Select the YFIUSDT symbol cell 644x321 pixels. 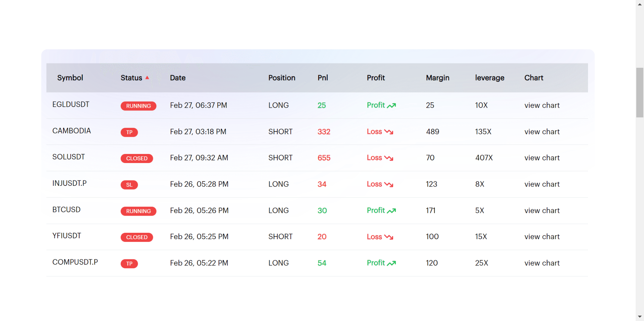[x=67, y=236]
